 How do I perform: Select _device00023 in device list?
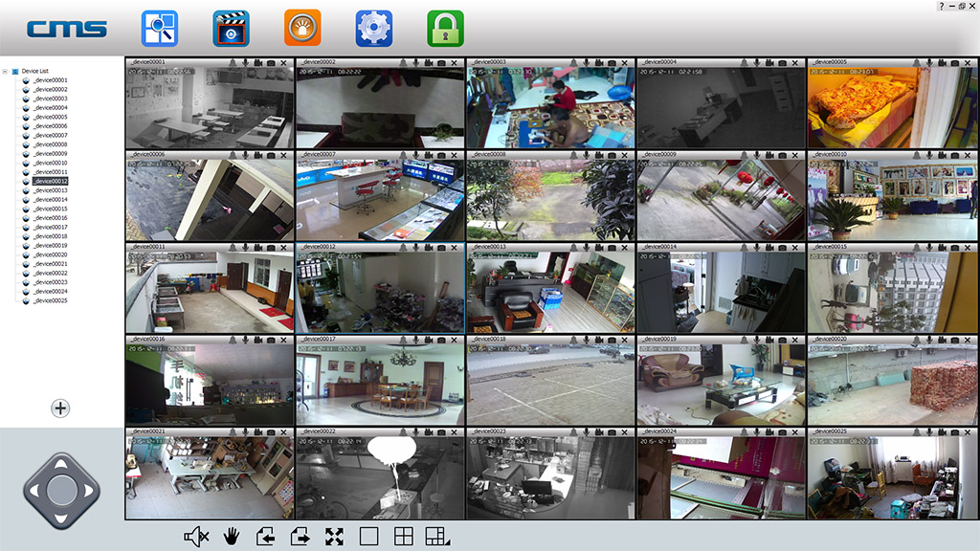(x=51, y=282)
